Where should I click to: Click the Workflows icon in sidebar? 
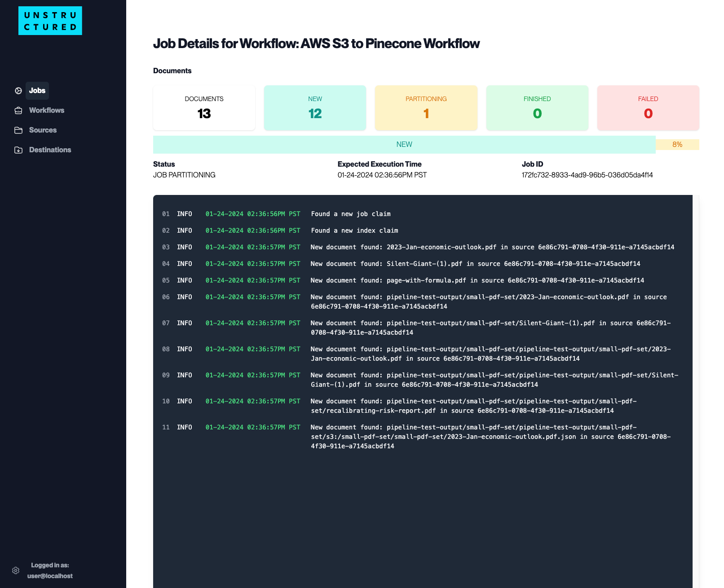click(x=18, y=111)
